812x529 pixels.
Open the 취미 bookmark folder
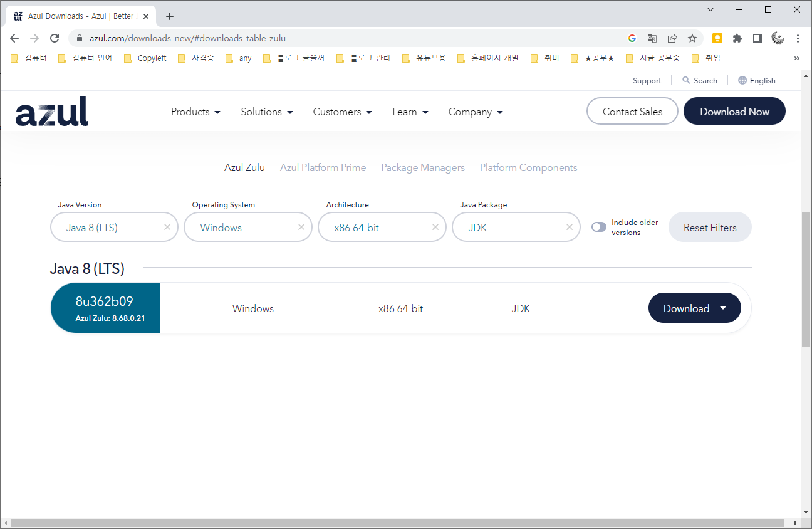545,58
